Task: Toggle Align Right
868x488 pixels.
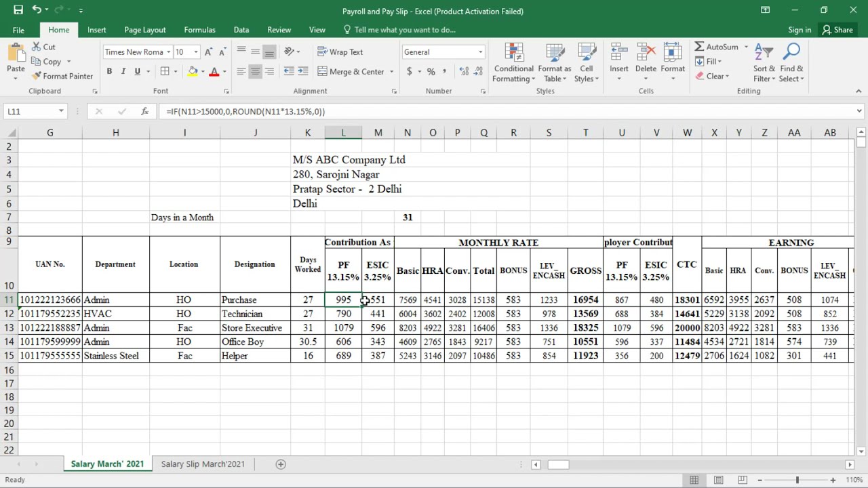Action: pos(269,71)
